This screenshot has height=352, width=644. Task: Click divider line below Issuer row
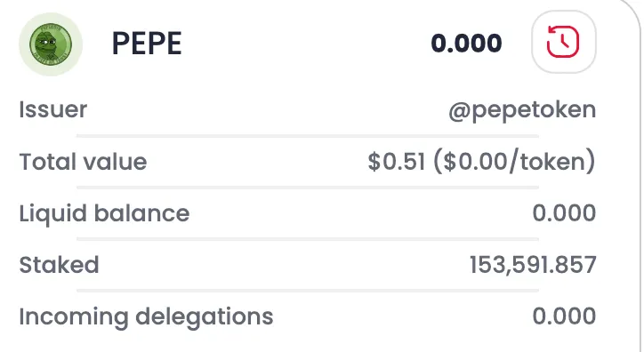(308, 136)
